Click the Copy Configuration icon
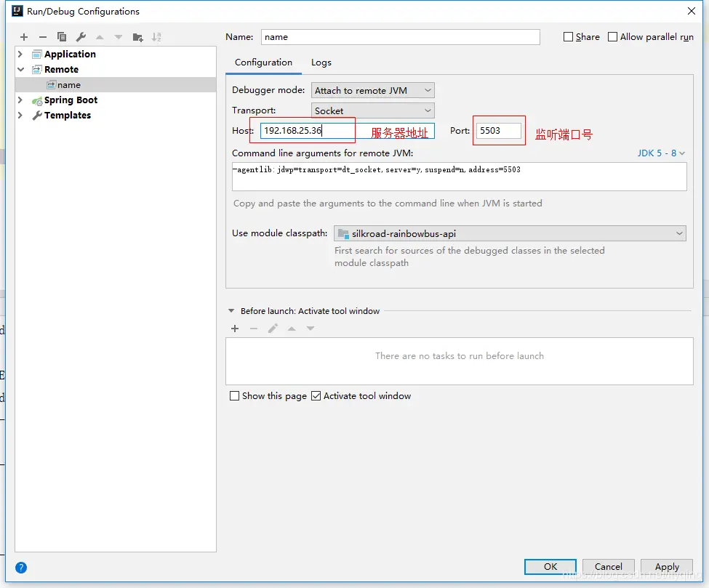Screen dimensions: 709x588 (62, 37)
